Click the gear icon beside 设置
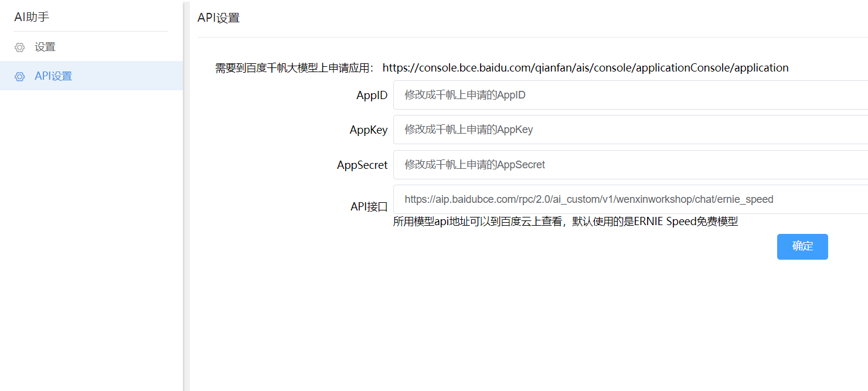This screenshot has width=868, height=391. click(x=20, y=47)
